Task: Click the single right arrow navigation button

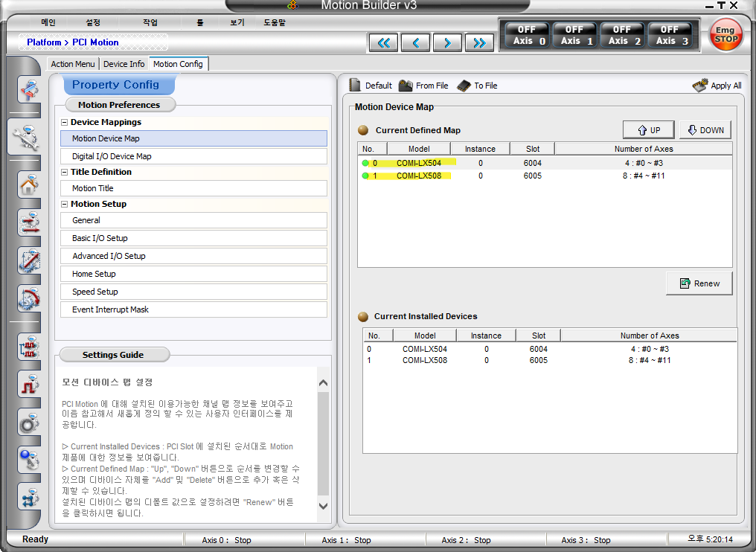Action: click(x=447, y=42)
